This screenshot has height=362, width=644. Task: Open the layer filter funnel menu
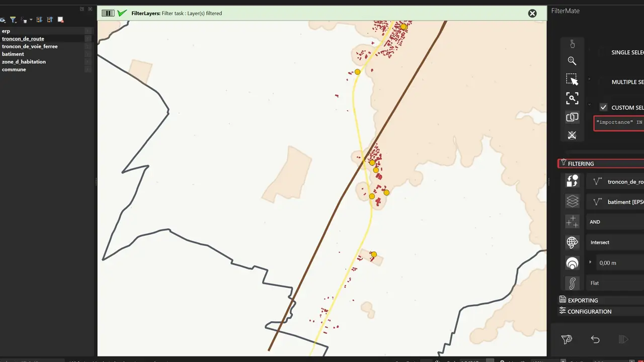(14, 20)
